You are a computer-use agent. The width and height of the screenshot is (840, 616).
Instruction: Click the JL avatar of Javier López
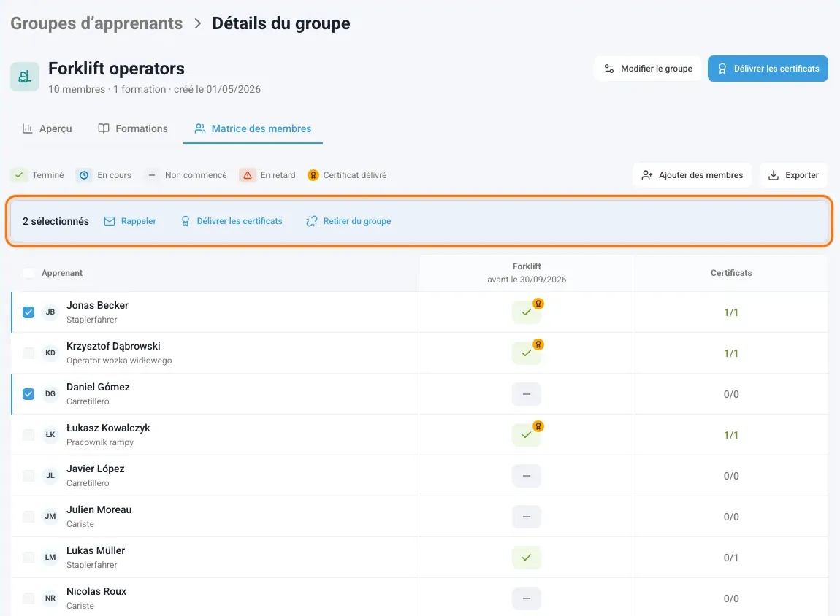click(50, 475)
